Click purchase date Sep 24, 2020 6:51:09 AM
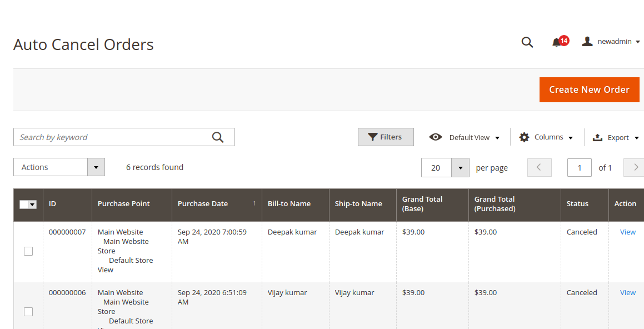 pyautogui.click(x=212, y=297)
